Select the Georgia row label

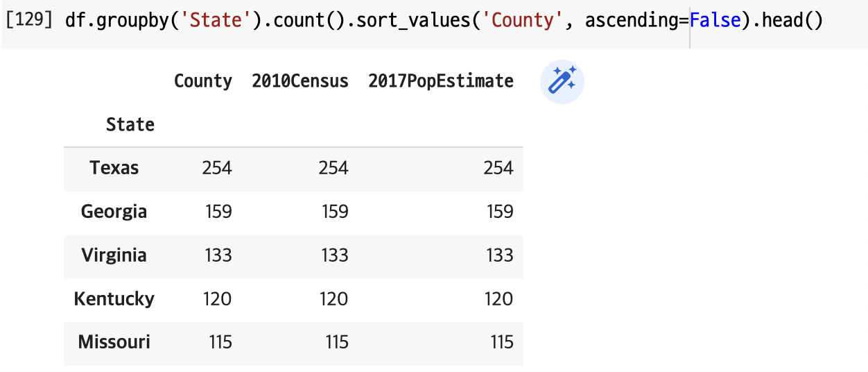coord(114,212)
